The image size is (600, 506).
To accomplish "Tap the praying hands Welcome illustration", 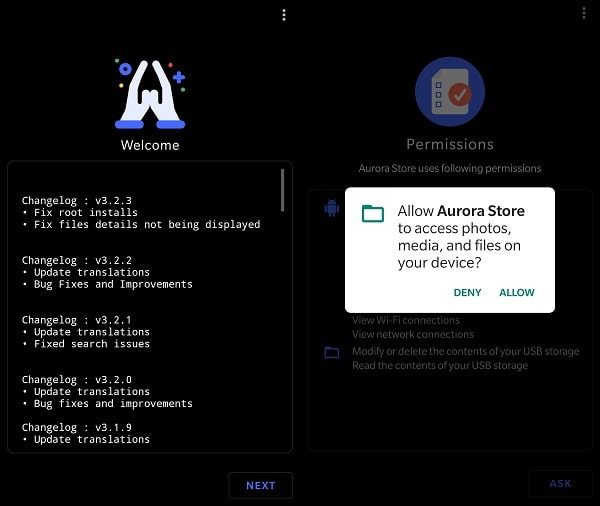I will [150, 94].
